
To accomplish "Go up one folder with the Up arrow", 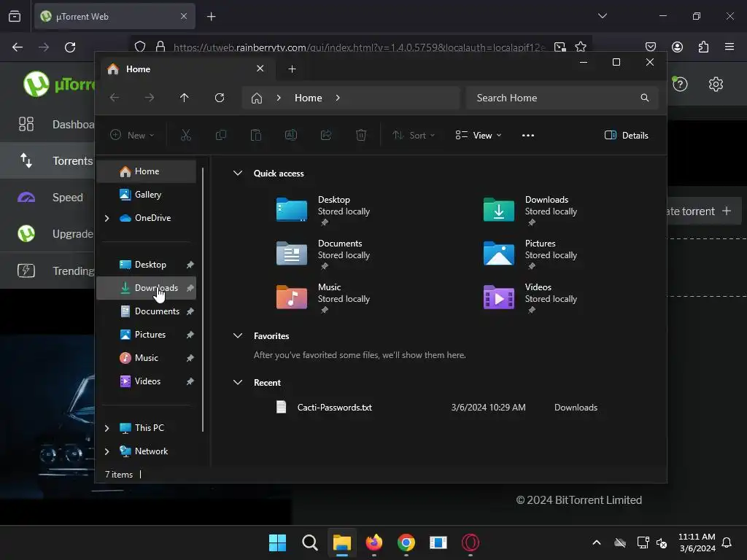I will pyautogui.click(x=185, y=98).
